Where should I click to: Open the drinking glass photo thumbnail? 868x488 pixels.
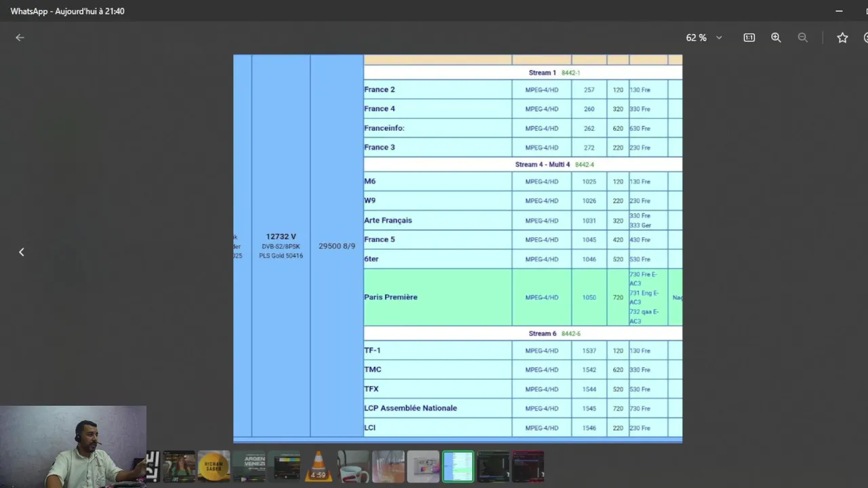[388, 466]
